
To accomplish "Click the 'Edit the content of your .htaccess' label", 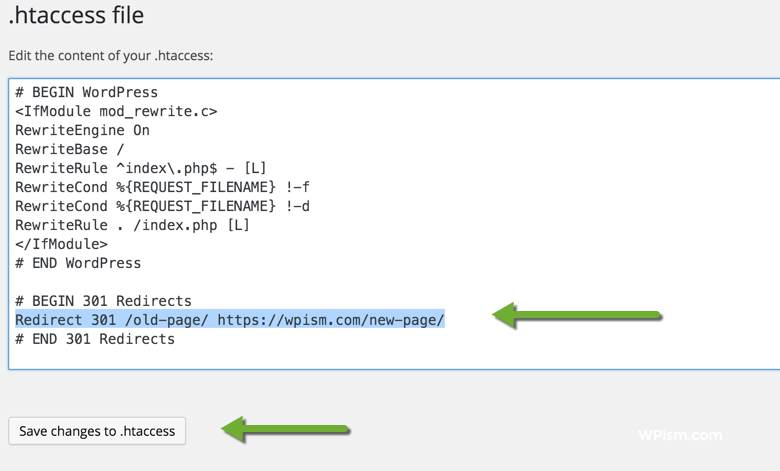I will pos(110,56).
